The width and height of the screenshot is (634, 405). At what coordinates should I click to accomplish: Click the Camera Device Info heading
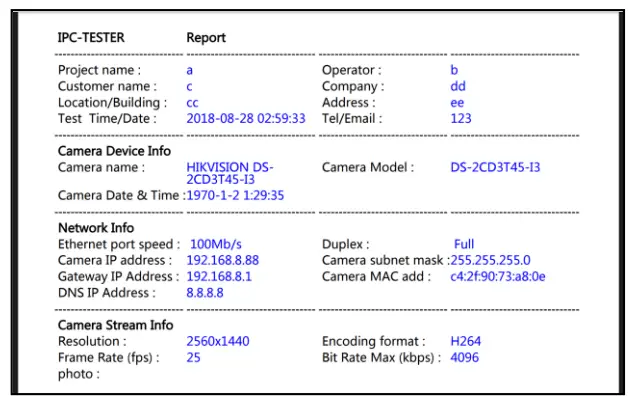(114, 151)
